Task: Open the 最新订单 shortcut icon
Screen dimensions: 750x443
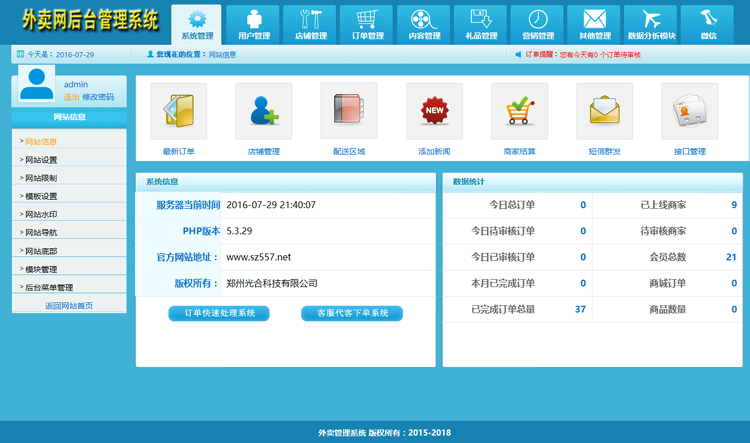Action: click(178, 111)
